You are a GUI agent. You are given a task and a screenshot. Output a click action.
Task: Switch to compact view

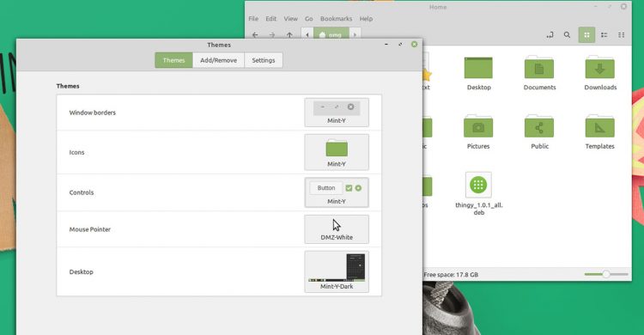click(622, 35)
